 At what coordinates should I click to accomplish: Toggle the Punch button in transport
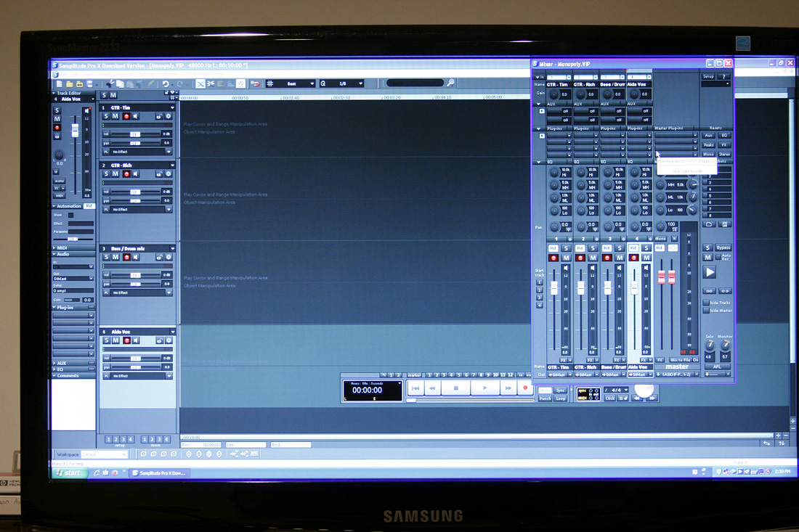545,398
